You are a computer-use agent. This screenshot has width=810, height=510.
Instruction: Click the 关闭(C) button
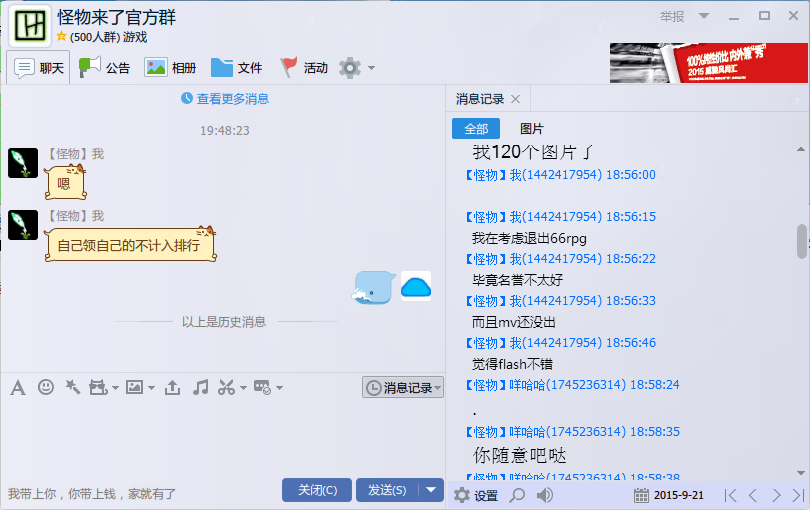pyautogui.click(x=317, y=489)
